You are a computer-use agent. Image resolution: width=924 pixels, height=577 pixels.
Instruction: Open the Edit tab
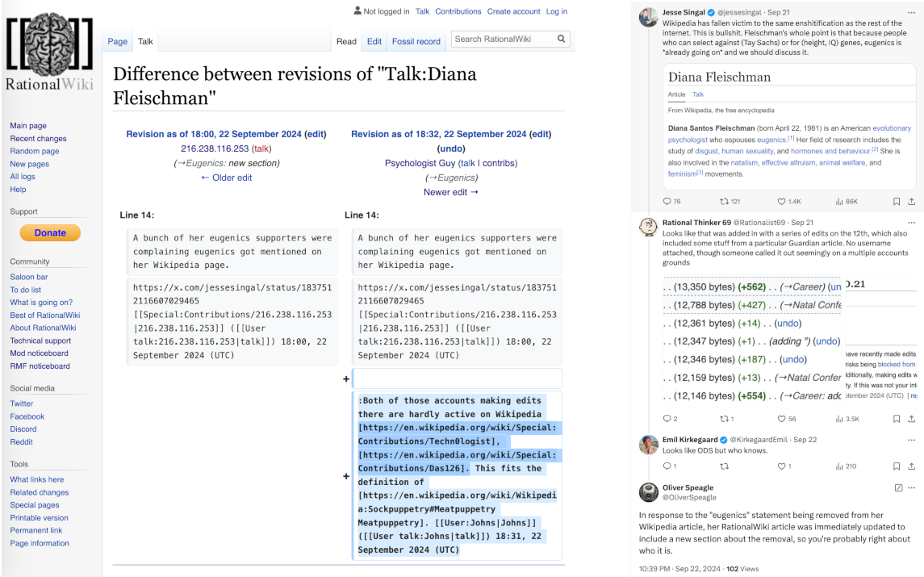point(374,41)
